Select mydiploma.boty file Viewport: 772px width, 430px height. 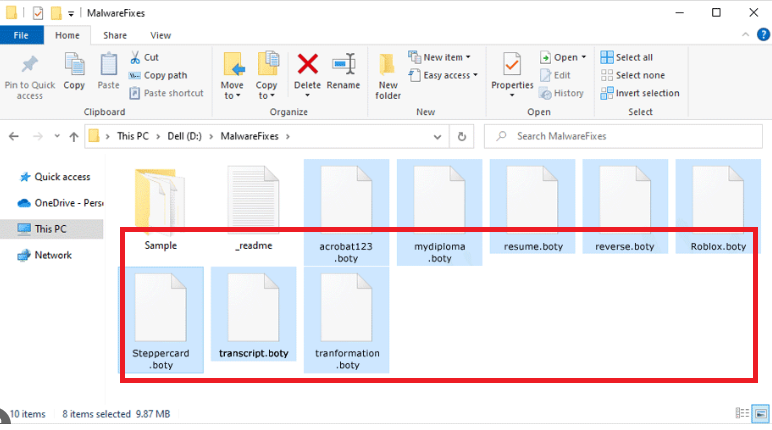click(x=439, y=212)
